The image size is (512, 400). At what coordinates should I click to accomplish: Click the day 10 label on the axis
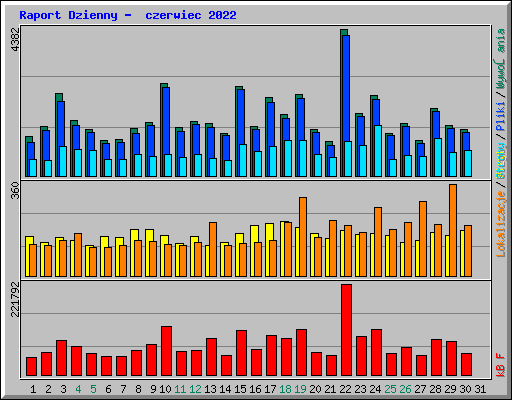(165, 389)
